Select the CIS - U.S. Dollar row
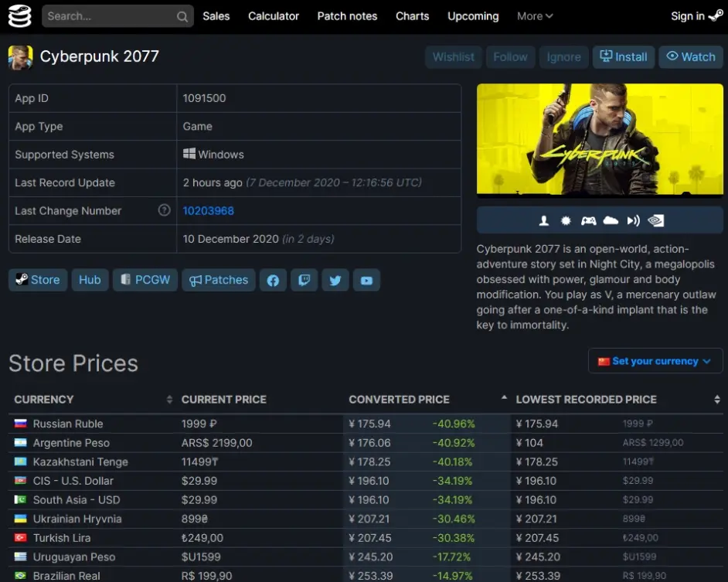Image resolution: width=728 pixels, height=582 pixels. [366, 481]
